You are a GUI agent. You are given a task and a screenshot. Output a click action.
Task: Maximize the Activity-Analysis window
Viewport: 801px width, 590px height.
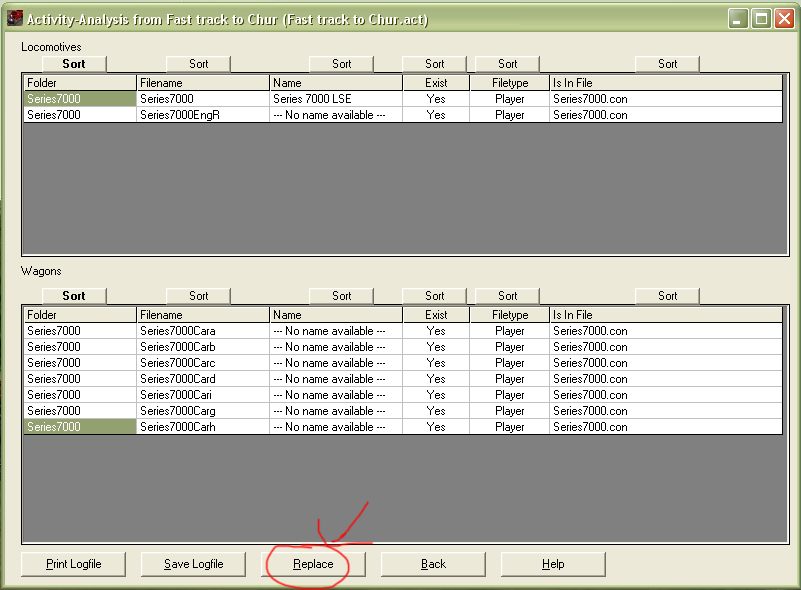(x=761, y=19)
